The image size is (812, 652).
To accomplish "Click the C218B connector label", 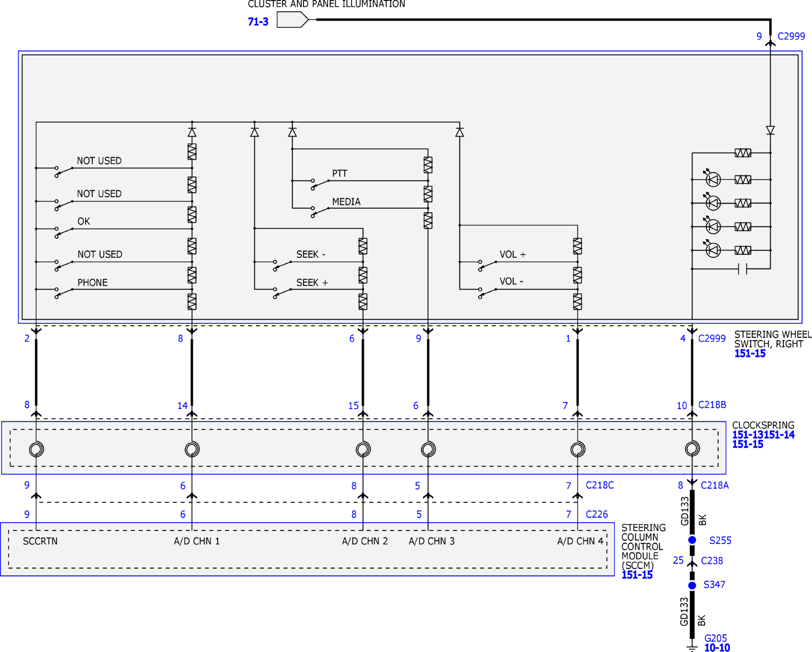I will pyautogui.click(x=712, y=405).
